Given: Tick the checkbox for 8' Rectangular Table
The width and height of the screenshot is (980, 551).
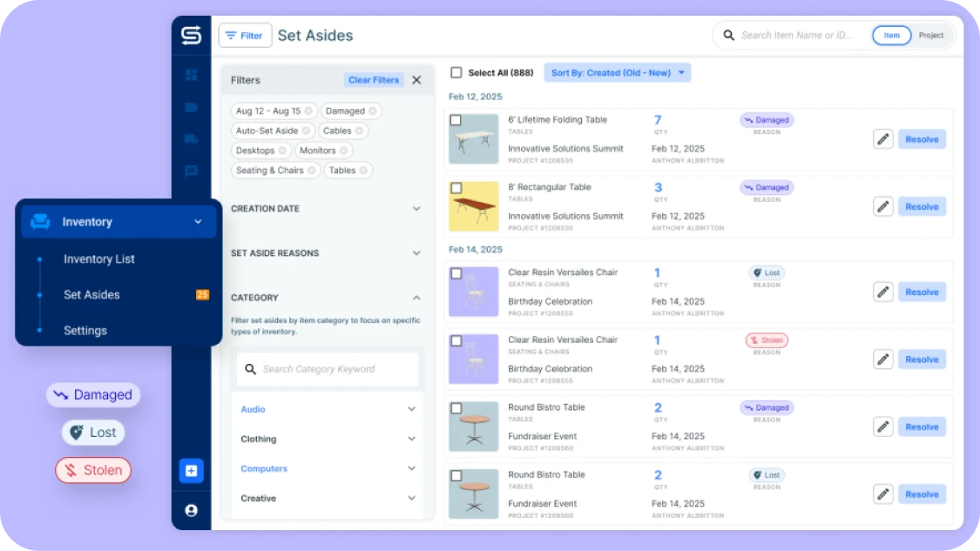Looking at the screenshot, I should (456, 188).
